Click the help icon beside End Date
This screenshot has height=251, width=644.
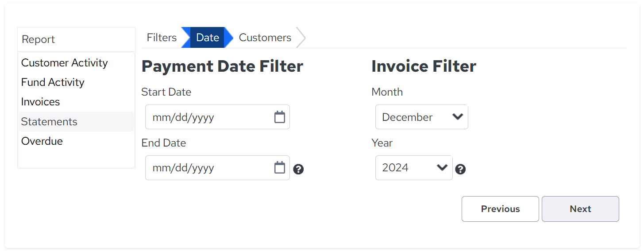(298, 169)
